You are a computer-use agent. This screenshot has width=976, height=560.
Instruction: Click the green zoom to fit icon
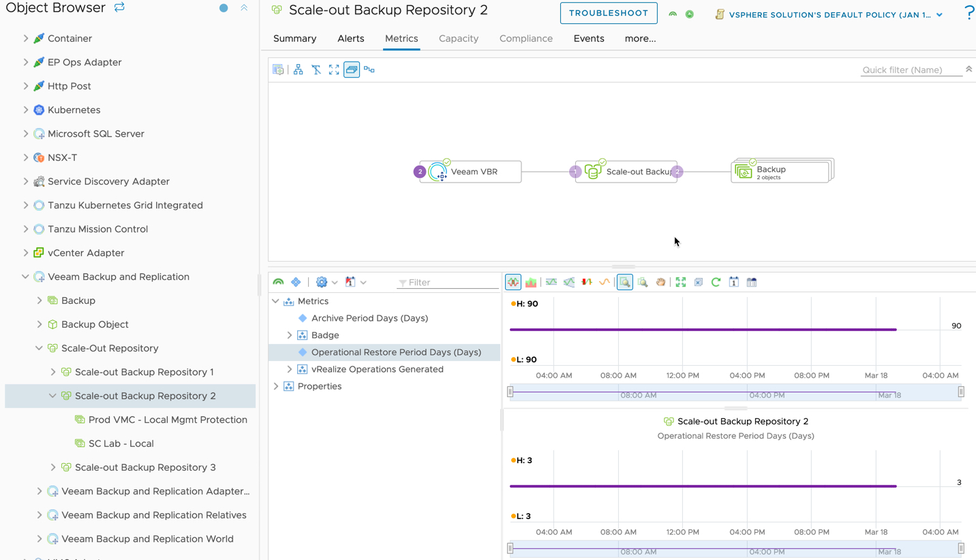[681, 282]
